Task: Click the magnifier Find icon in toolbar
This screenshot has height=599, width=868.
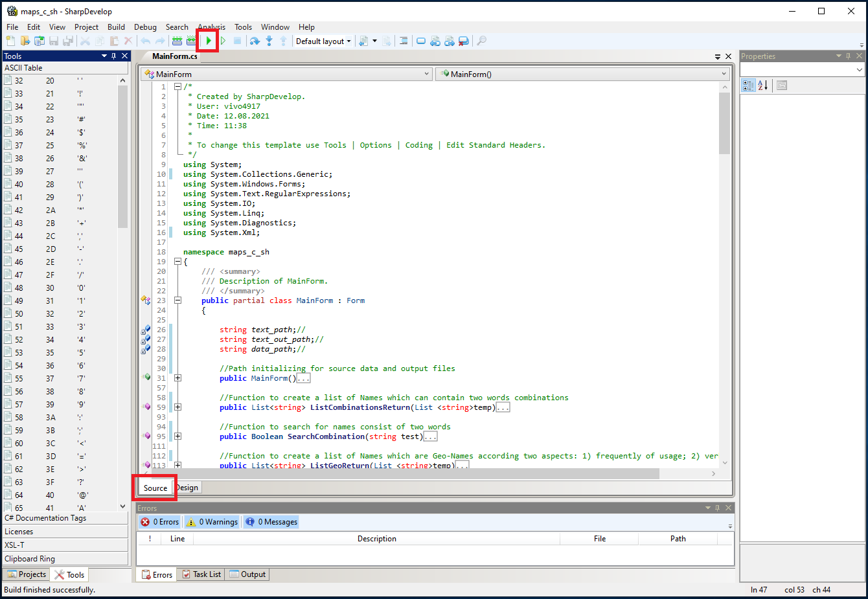Action: pos(481,41)
